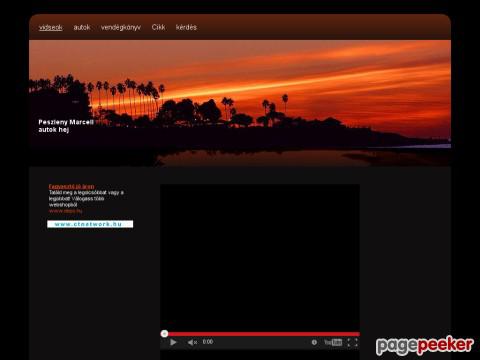Image resolution: width=480 pixels, height=360 pixels.
Task: Click the white scrubber handle of the video
Action: 164,334
